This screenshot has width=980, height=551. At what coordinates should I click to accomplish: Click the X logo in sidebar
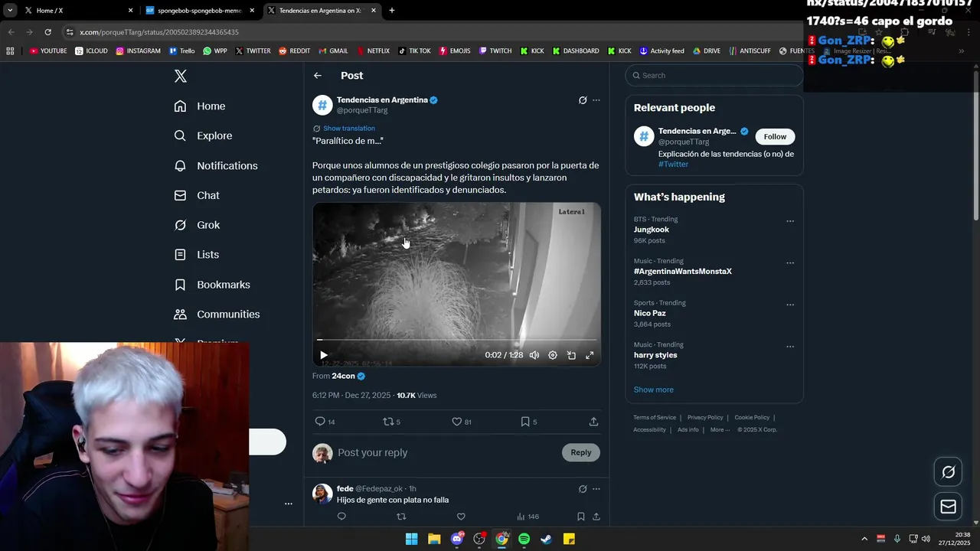[181, 76]
